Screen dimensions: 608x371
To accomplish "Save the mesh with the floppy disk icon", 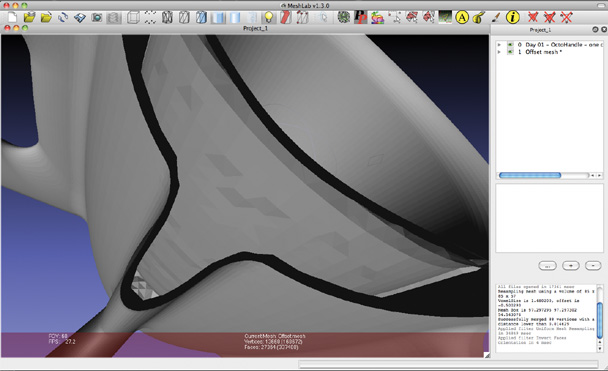I will (x=80, y=17).
